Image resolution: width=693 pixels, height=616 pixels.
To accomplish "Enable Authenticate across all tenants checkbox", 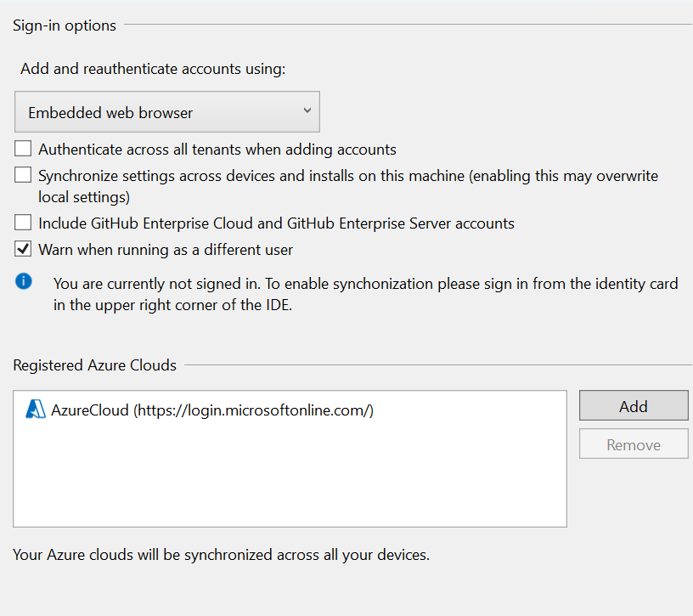I will coord(23,149).
